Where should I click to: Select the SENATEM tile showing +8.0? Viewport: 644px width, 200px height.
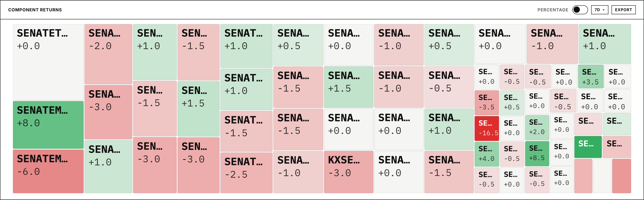point(48,125)
